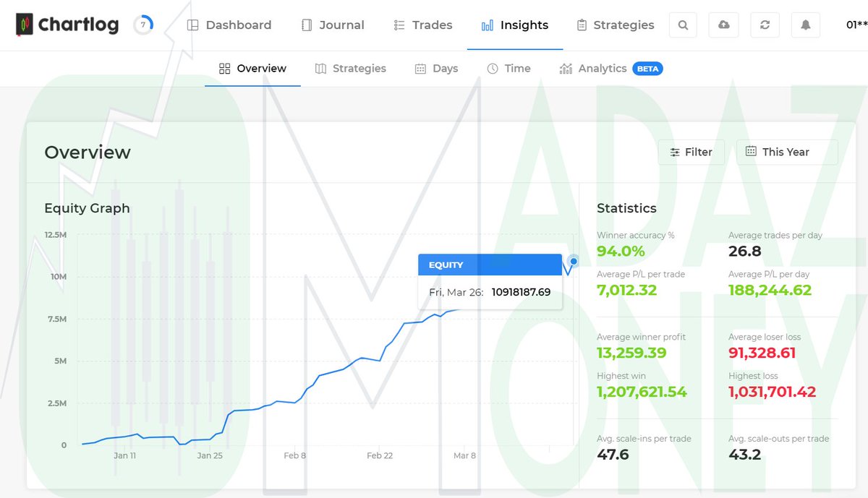Select the Insights nav item
868x498 pixels.
(515, 25)
